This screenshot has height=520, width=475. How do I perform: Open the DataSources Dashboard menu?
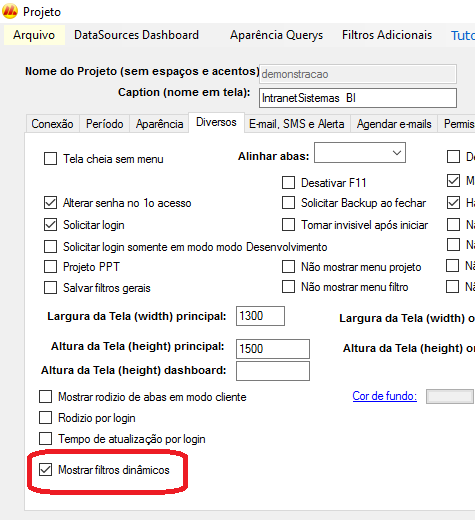pyautogui.click(x=136, y=35)
